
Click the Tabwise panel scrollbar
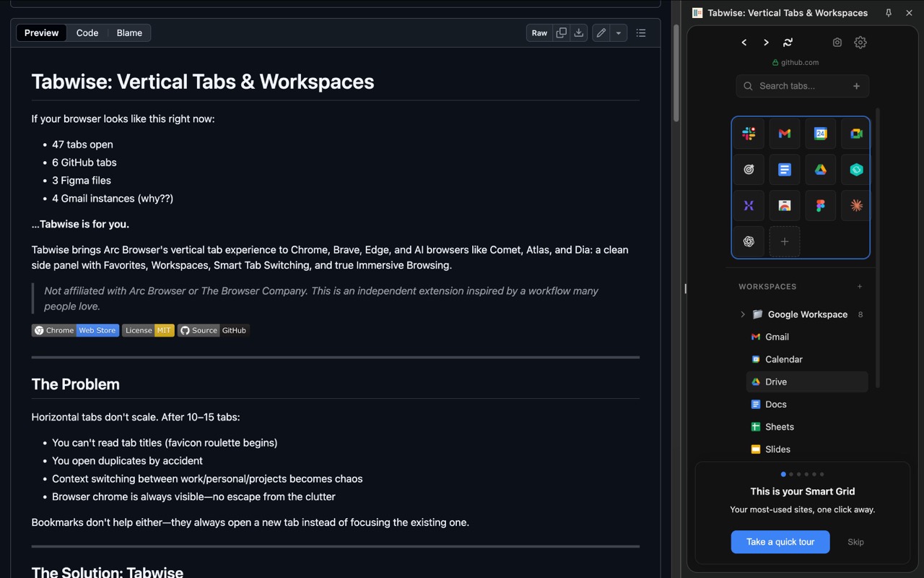tap(878, 248)
